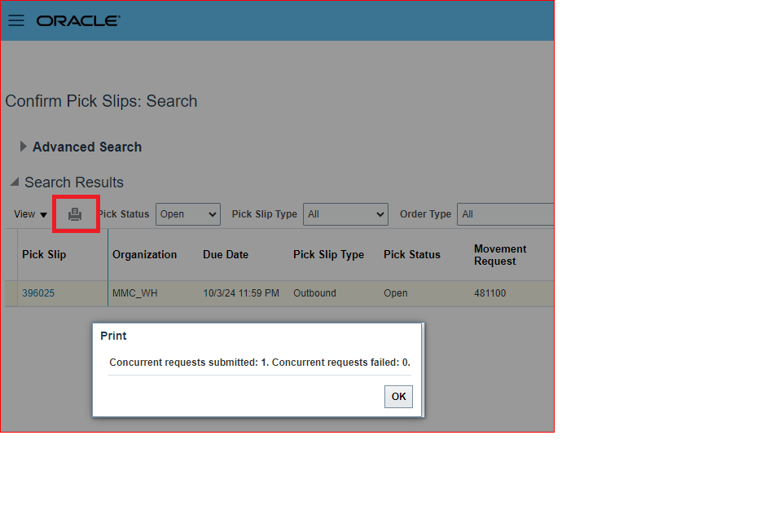Open the Order Type dropdown
This screenshot has width=777, height=532.
505,214
